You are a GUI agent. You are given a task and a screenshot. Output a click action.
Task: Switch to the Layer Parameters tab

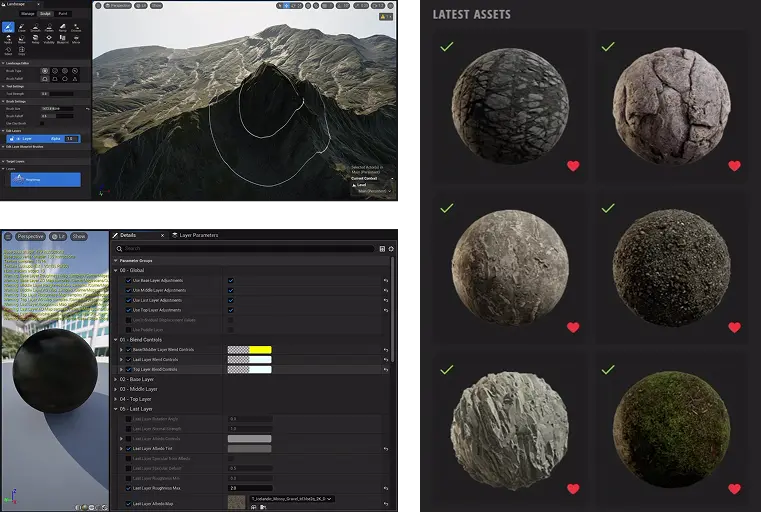click(196, 235)
